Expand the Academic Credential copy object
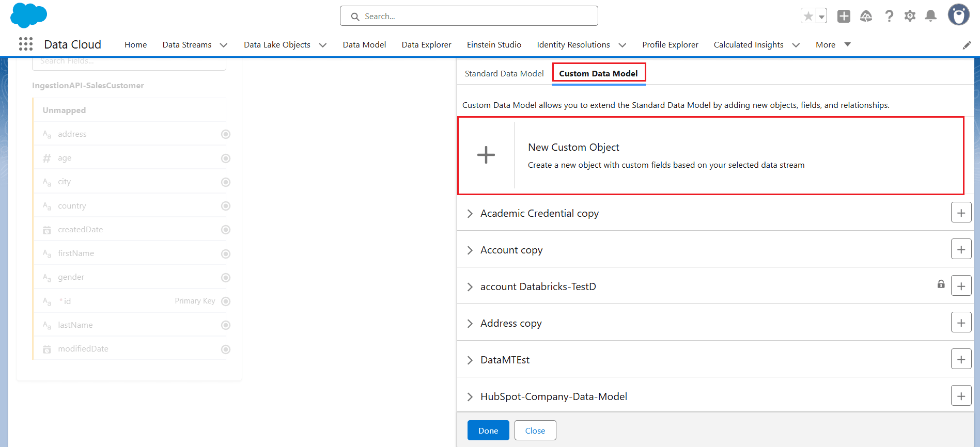This screenshot has height=447, width=980. pyautogui.click(x=470, y=214)
